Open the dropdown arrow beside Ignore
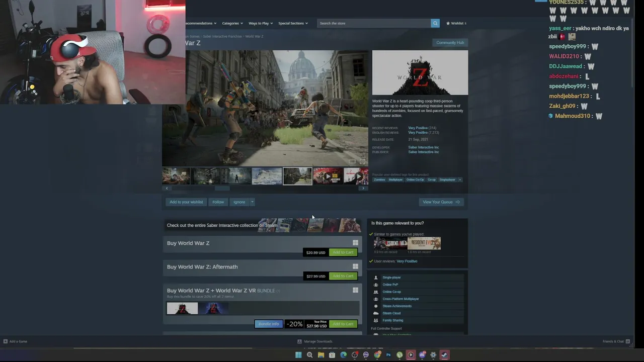The height and width of the screenshot is (362, 644). 252,202
